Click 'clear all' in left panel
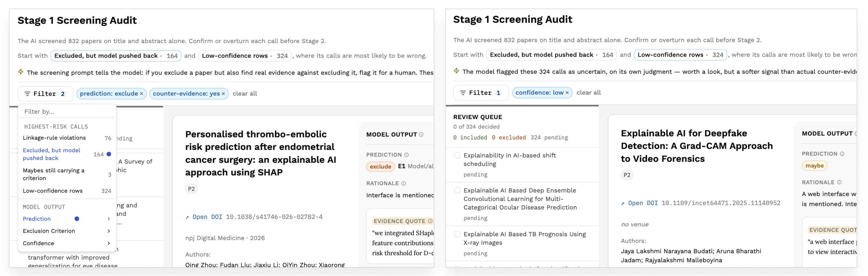This screenshot has height=276, width=868. [245, 93]
